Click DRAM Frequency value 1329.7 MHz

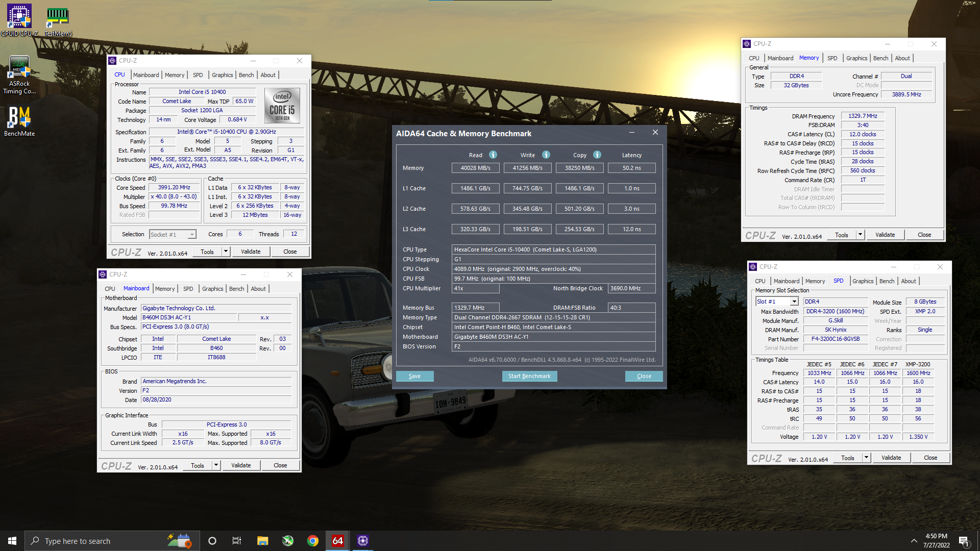pos(863,116)
